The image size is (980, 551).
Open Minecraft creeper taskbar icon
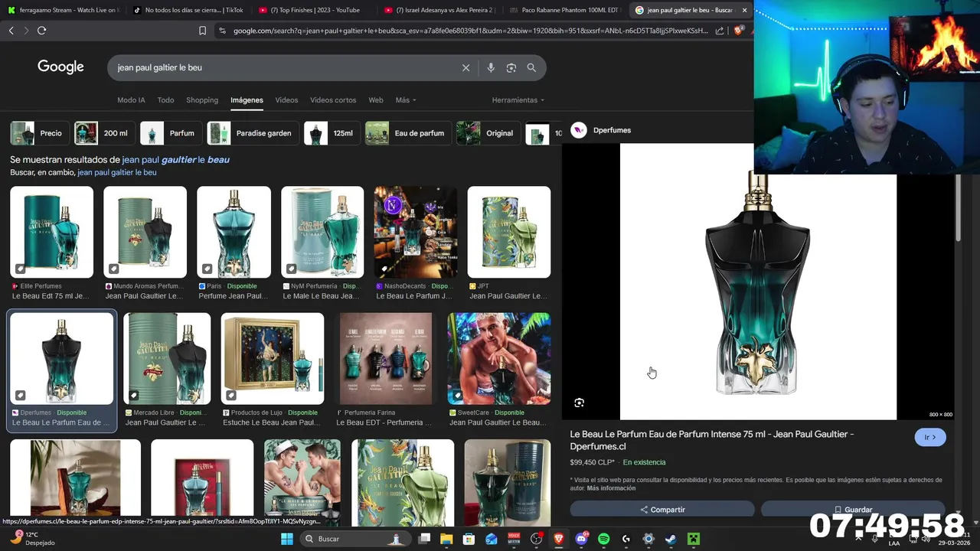(x=694, y=539)
